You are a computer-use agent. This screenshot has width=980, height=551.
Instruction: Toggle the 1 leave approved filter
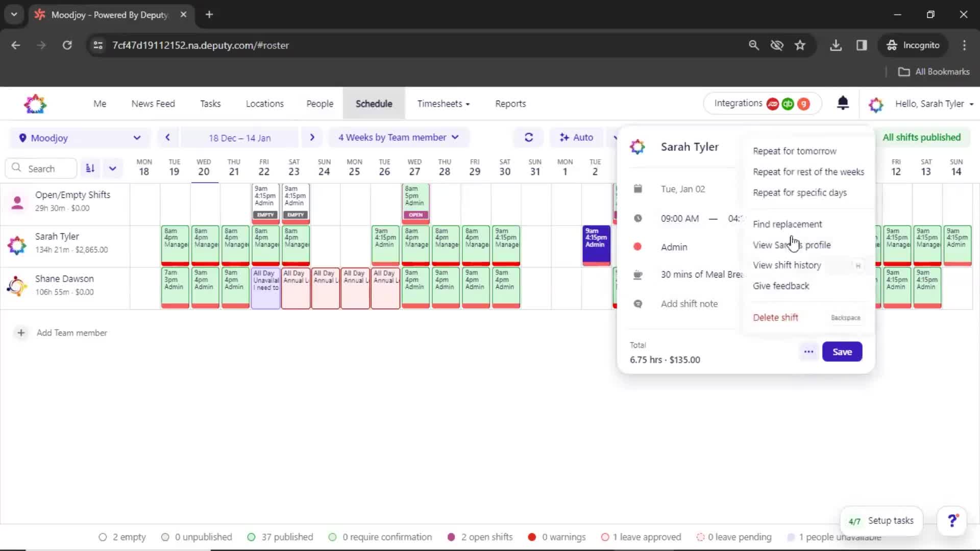(x=641, y=537)
